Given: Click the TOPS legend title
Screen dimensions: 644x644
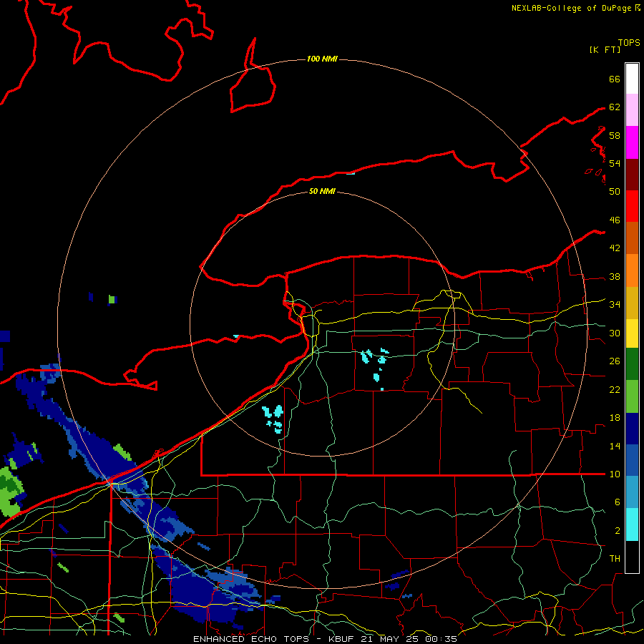Looking at the screenshot, I should [x=629, y=43].
